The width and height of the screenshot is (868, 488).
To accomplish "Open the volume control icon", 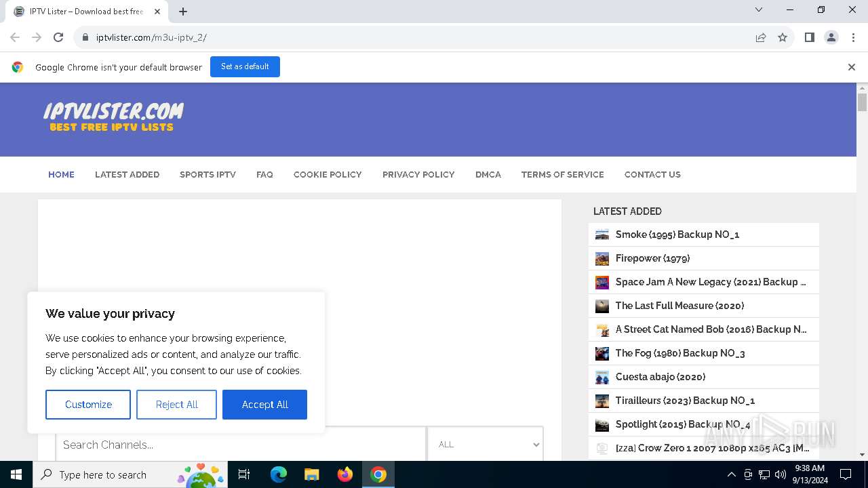I will pyautogui.click(x=780, y=474).
